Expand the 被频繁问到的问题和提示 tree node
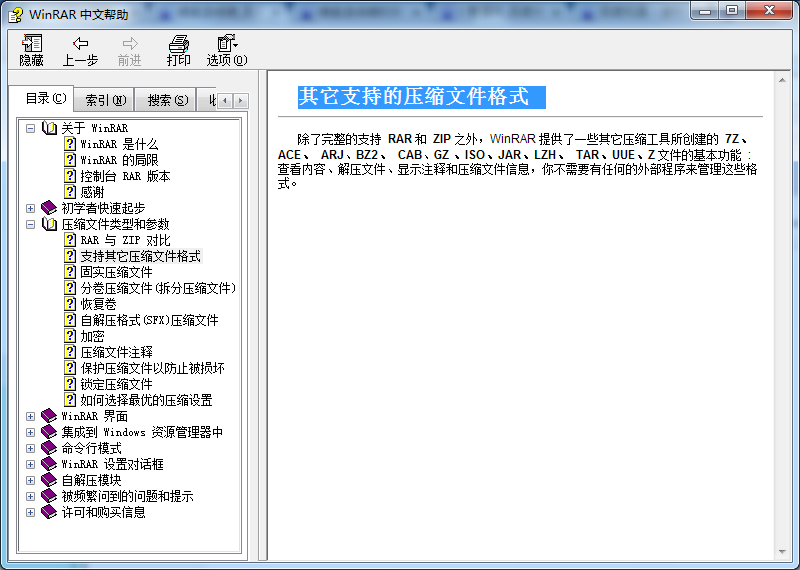This screenshot has width=800, height=570. pos(31,496)
